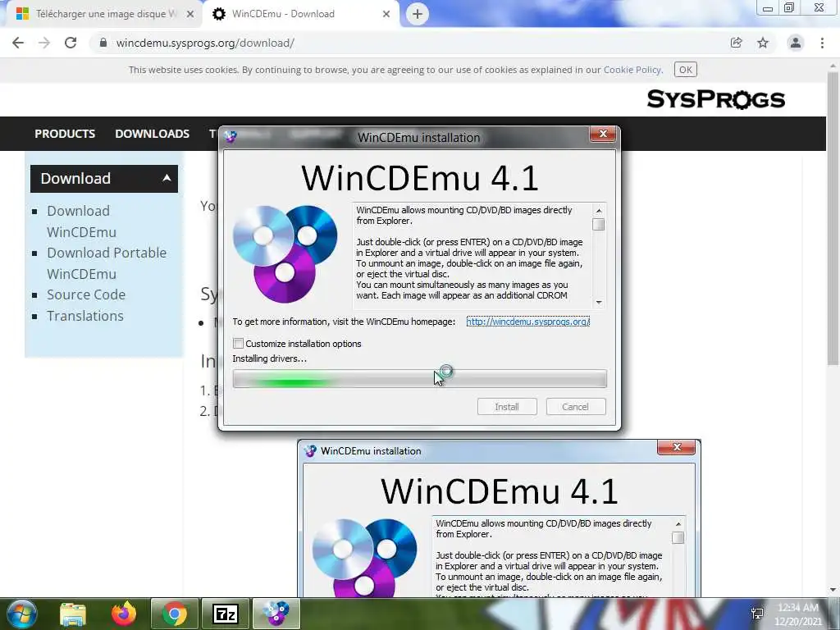Bookmark this page with the star icon
This screenshot has width=840, height=630.
pyautogui.click(x=763, y=43)
